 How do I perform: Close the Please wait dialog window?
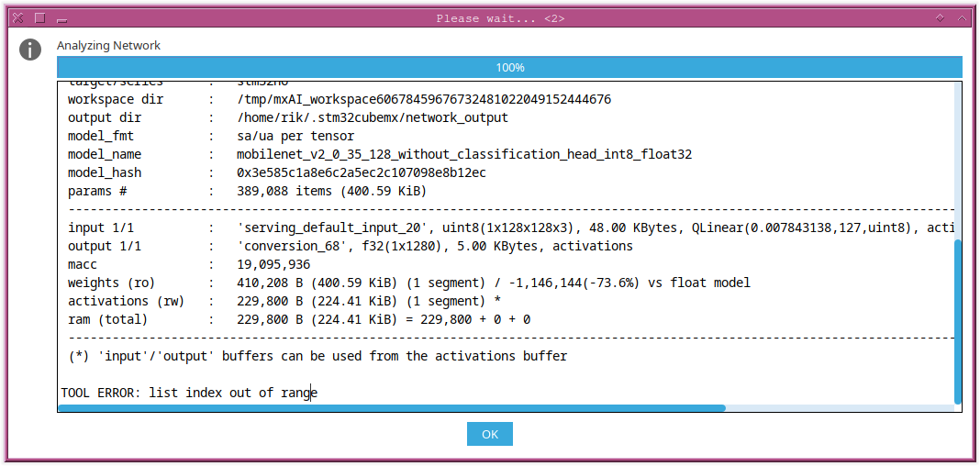tap(17, 17)
